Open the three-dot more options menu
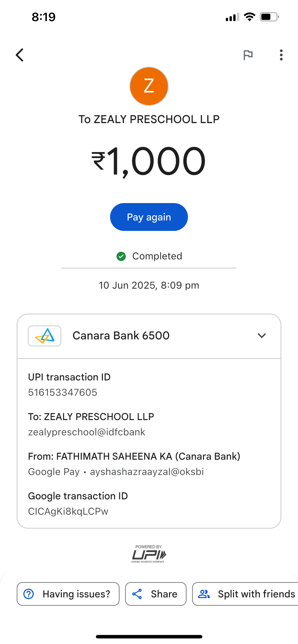This screenshot has width=298, height=644. coord(281,55)
